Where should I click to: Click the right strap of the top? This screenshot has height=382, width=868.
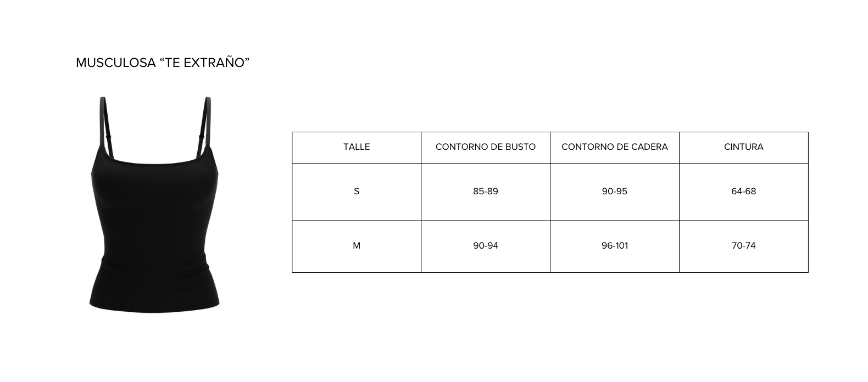(x=205, y=126)
